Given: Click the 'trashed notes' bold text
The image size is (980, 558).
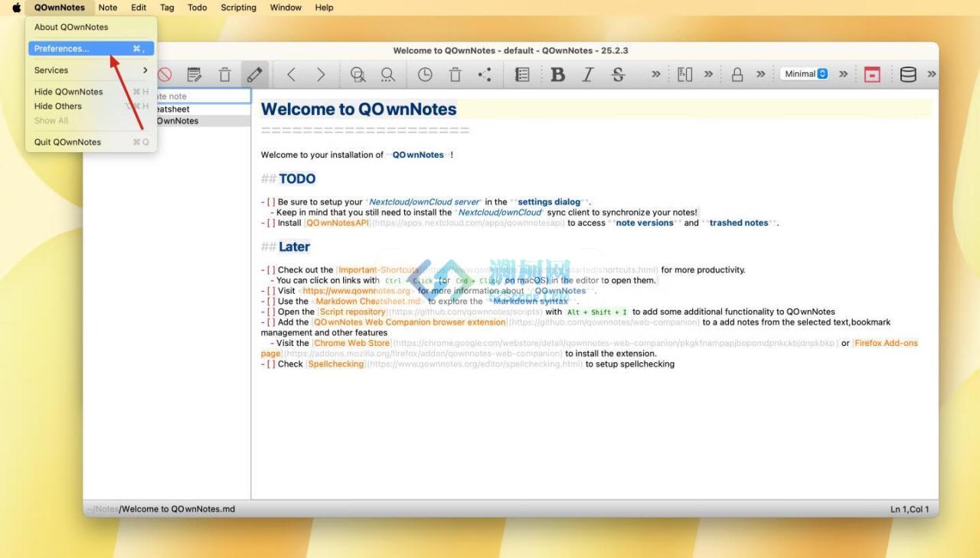Looking at the screenshot, I should coord(739,223).
